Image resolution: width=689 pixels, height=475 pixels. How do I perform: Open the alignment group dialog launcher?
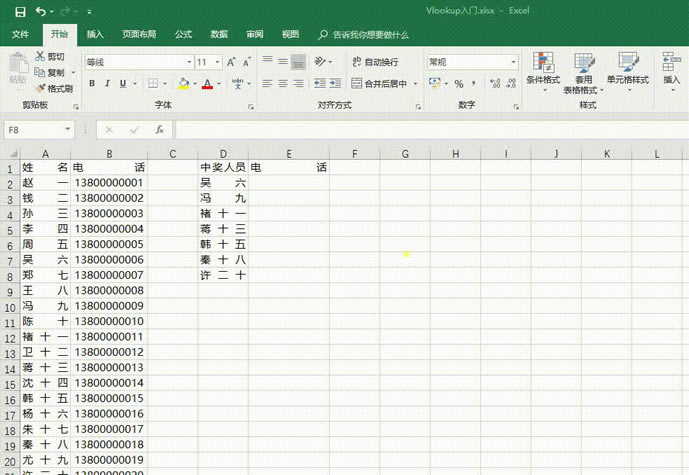click(418, 107)
